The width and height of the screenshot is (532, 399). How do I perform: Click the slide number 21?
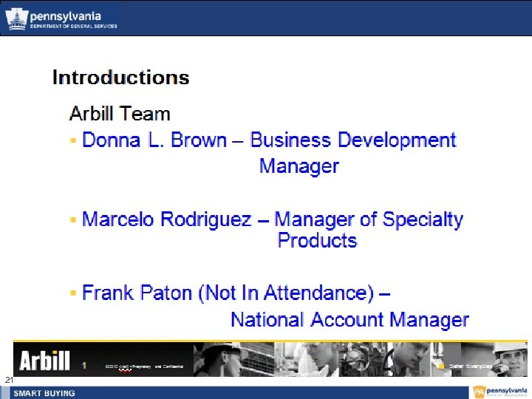click(x=9, y=380)
